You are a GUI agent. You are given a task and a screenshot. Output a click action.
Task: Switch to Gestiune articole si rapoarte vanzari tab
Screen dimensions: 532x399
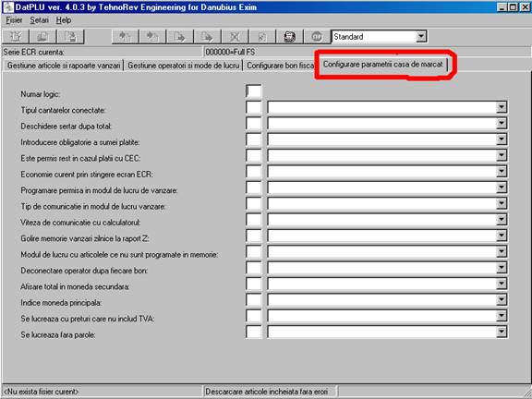pos(64,66)
